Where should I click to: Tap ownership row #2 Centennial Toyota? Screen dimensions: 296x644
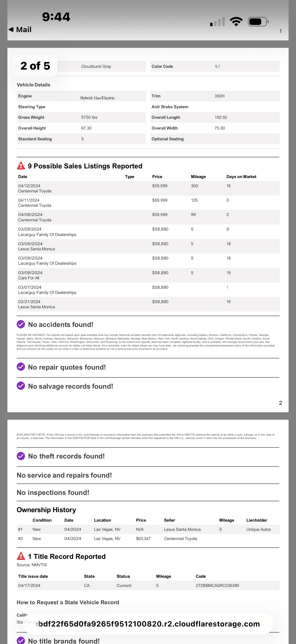(148, 538)
